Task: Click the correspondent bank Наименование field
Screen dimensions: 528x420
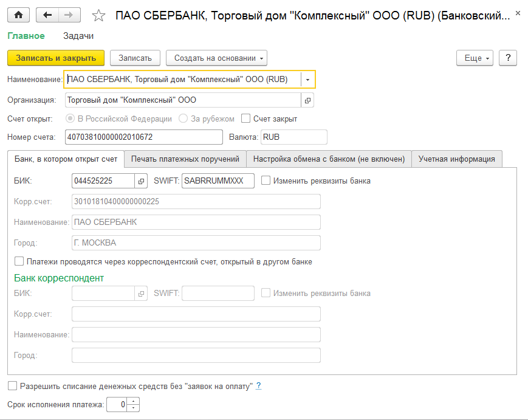Action: (196, 335)
